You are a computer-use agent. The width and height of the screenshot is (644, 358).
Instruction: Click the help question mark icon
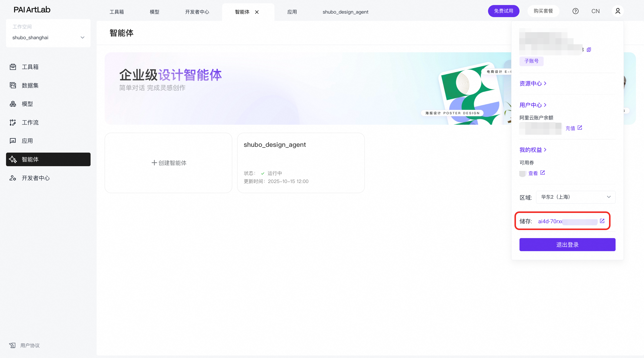point(575,11)
